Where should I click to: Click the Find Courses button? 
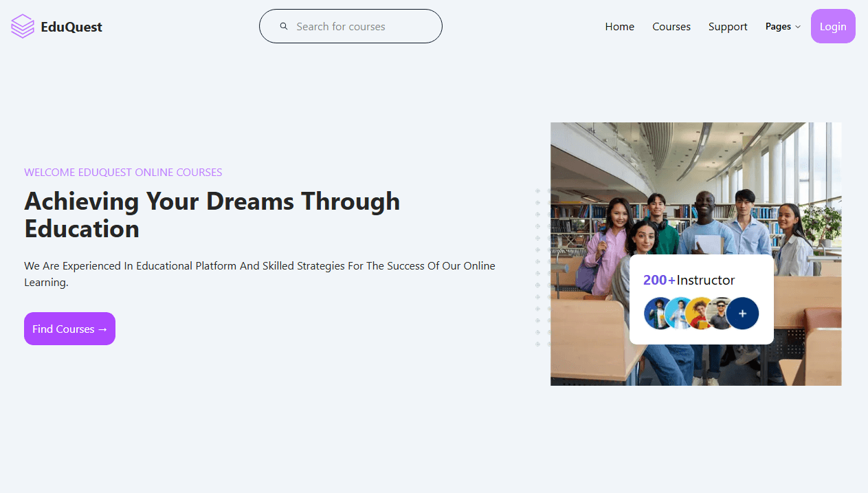69,329
